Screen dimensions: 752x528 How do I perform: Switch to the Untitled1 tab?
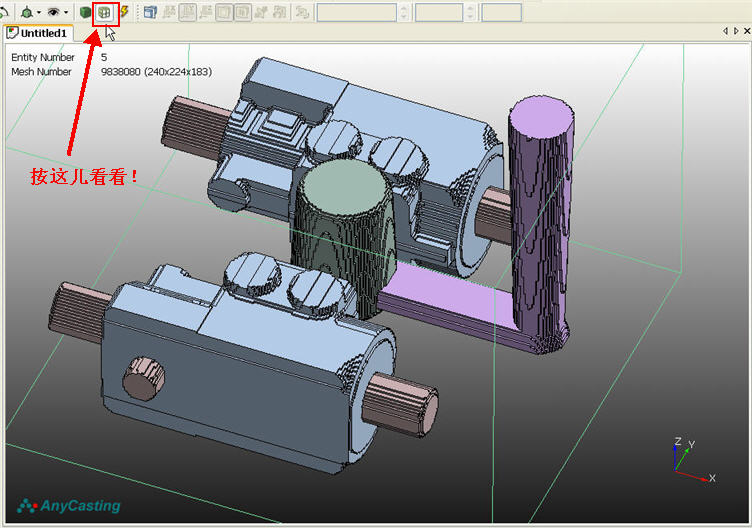click(38, 33)
